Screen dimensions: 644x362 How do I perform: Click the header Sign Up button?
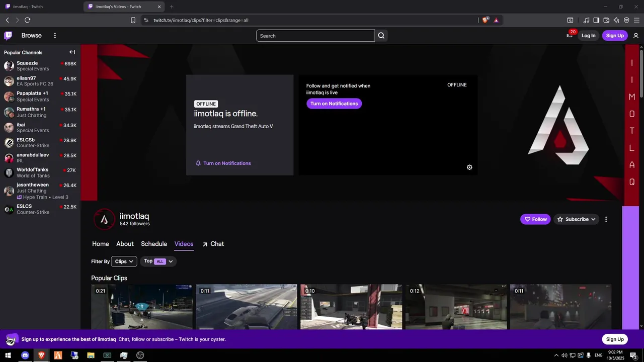click(615, 36)
